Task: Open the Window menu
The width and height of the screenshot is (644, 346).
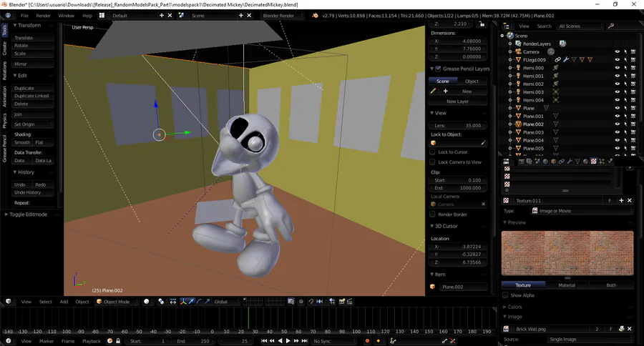Action: click(66, 16)
